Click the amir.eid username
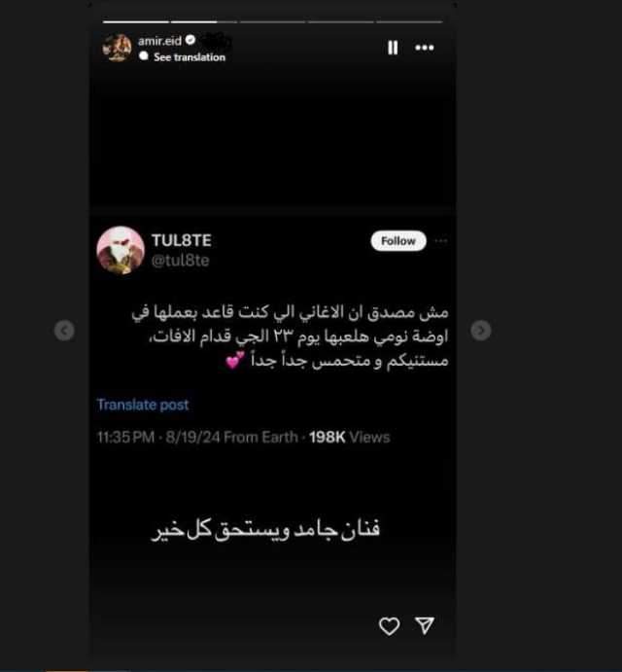The height and width of the screenshot is (672, 622). [159, 41]
